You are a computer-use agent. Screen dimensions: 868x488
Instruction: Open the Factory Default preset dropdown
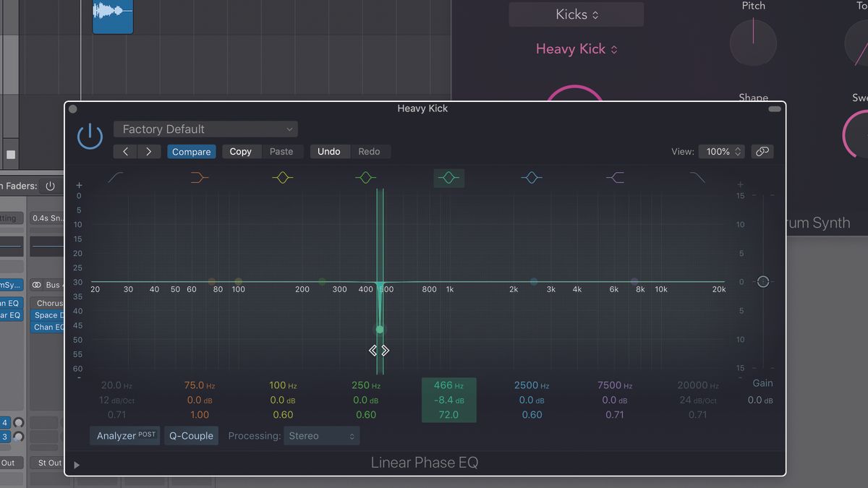pos(205,129)
